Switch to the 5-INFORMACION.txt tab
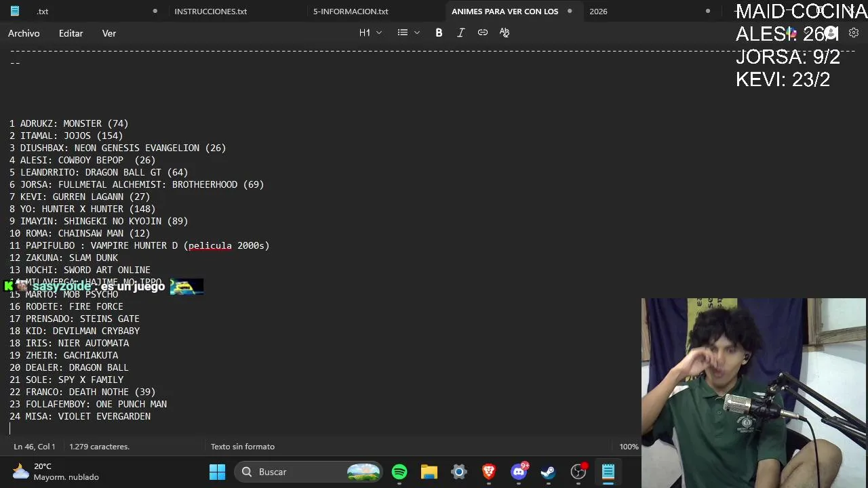This screenshot has width=868, height=488. (351, 12)
